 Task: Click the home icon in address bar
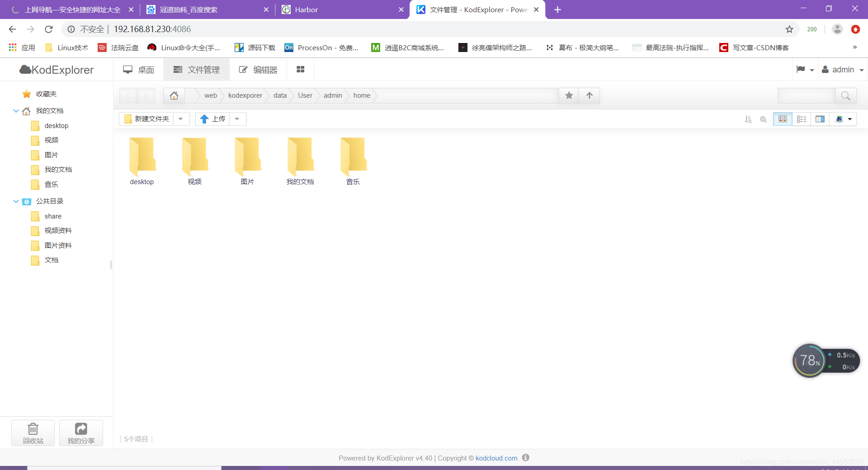(x=174, y=95)
